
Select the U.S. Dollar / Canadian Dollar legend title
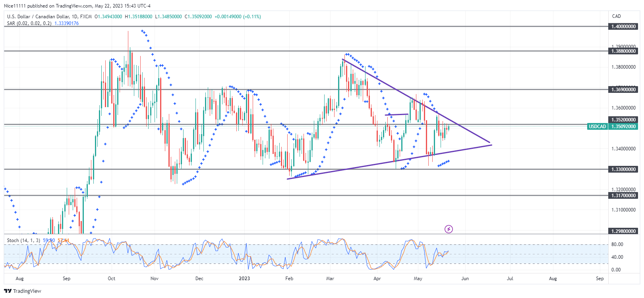49,17
